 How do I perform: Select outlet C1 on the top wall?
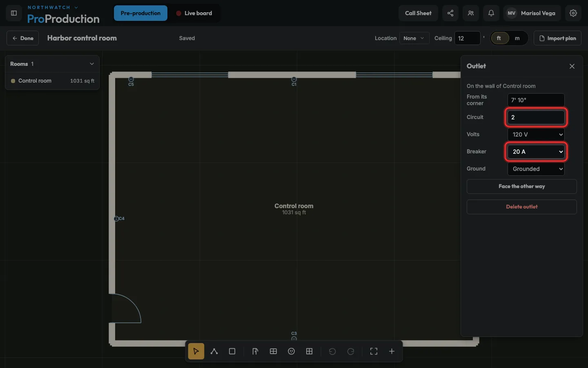[294, 79]
